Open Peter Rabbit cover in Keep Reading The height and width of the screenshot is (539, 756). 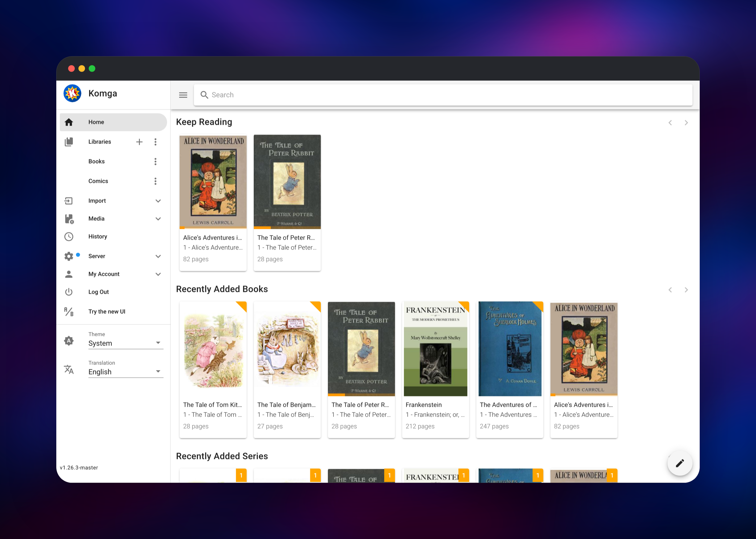tap(287, 181)
